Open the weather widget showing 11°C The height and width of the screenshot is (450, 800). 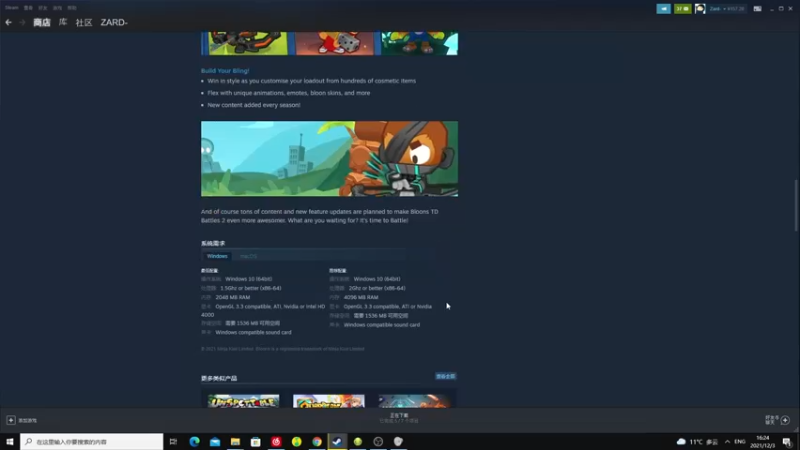point(697,441)
